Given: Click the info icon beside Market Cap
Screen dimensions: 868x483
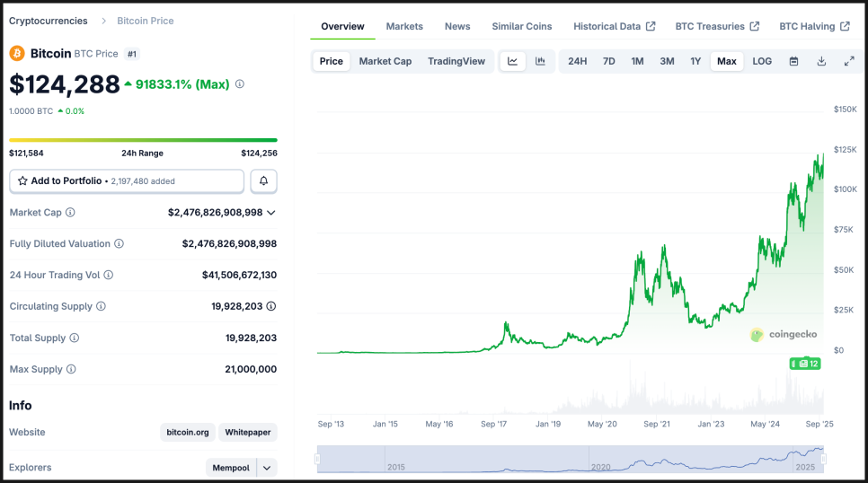Looking at the screenshot, I should [70, 213].
